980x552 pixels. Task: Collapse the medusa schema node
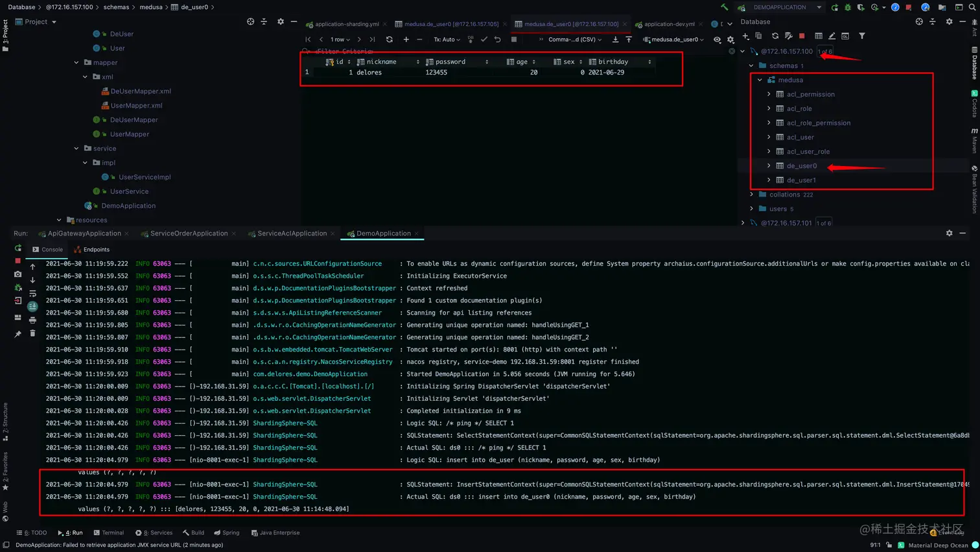coord(760,80)
